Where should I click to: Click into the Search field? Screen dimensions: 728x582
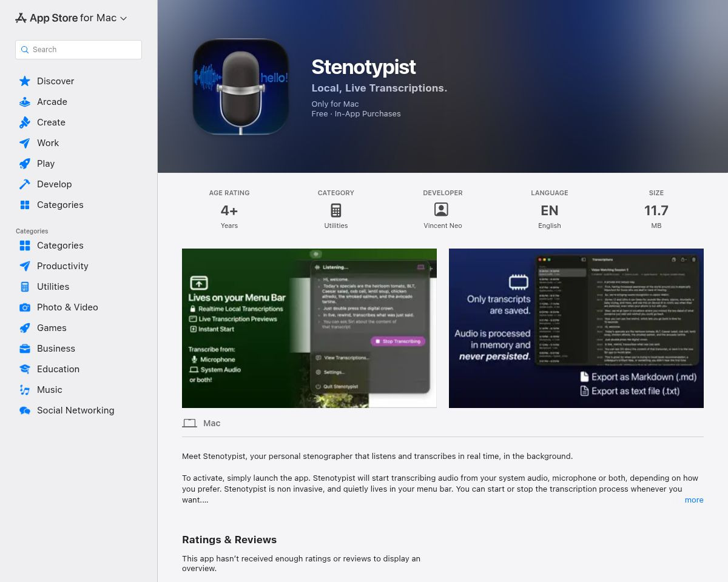[78, 50]
